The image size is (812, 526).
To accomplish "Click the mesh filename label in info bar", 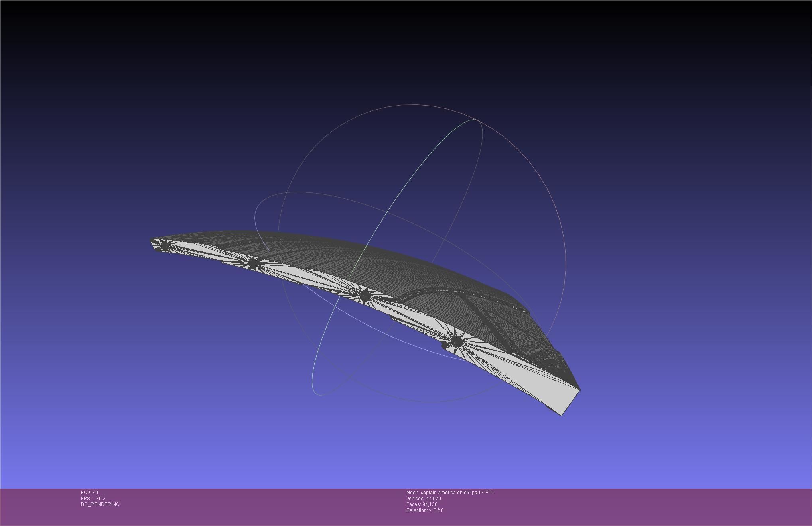I will click(450, 493).
